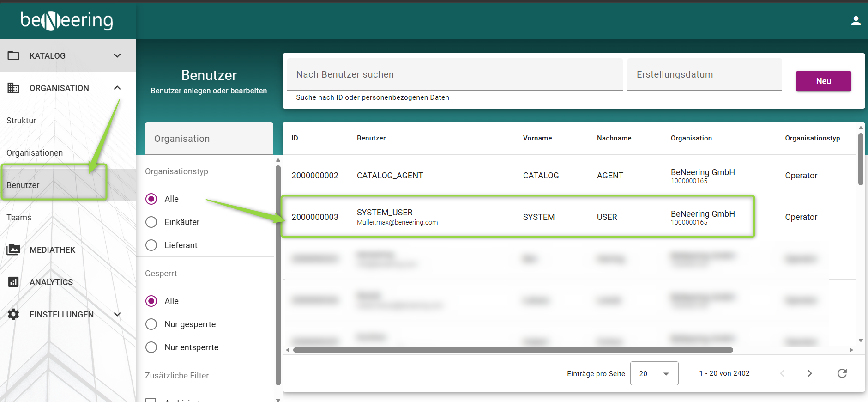868x402 pixels.
Task: Select Alle under Gesperrt
Action: coord(151,301)
